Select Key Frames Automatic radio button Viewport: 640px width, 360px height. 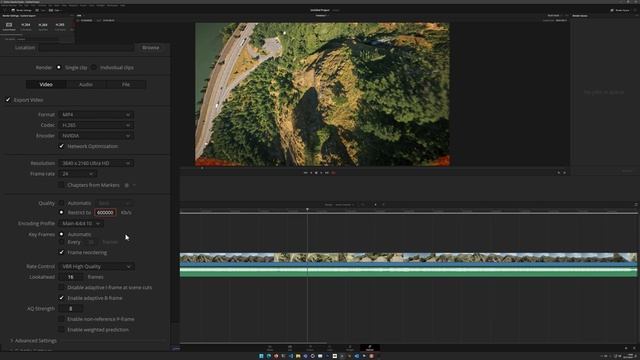point(61,234)
